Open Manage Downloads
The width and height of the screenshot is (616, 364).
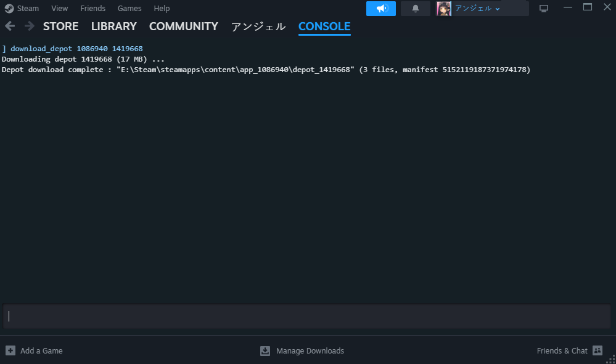tap(310, 350)
